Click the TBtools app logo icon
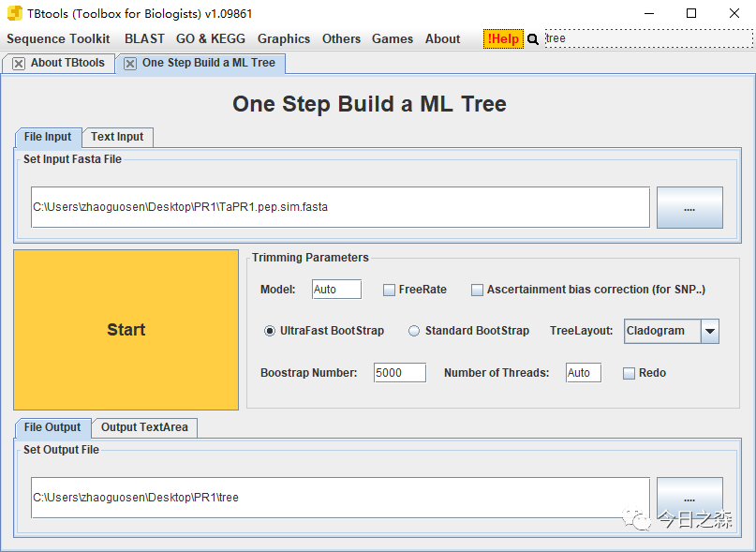The width and height of the screenshot is (756, 552). coord(14,13)
